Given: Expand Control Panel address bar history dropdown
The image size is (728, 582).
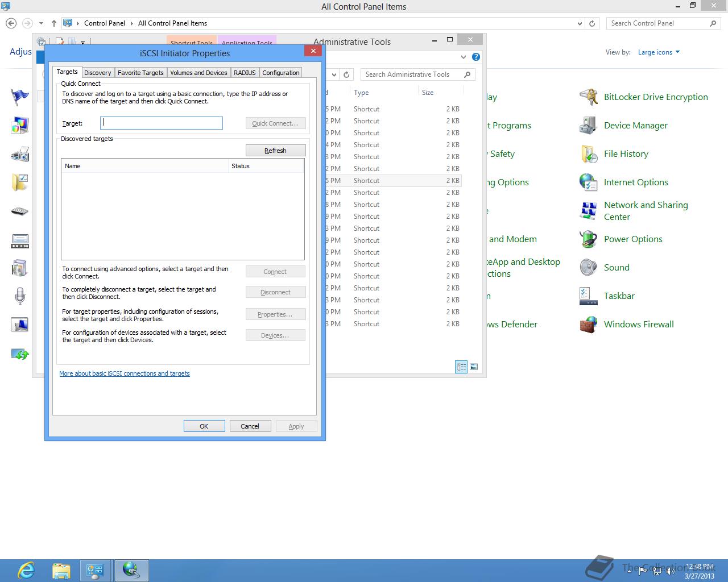Looking at the screenshot, I should tap(580, 23).
